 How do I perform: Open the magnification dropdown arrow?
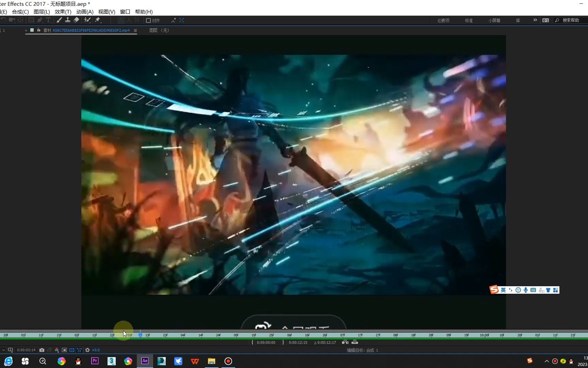point(3,350)
